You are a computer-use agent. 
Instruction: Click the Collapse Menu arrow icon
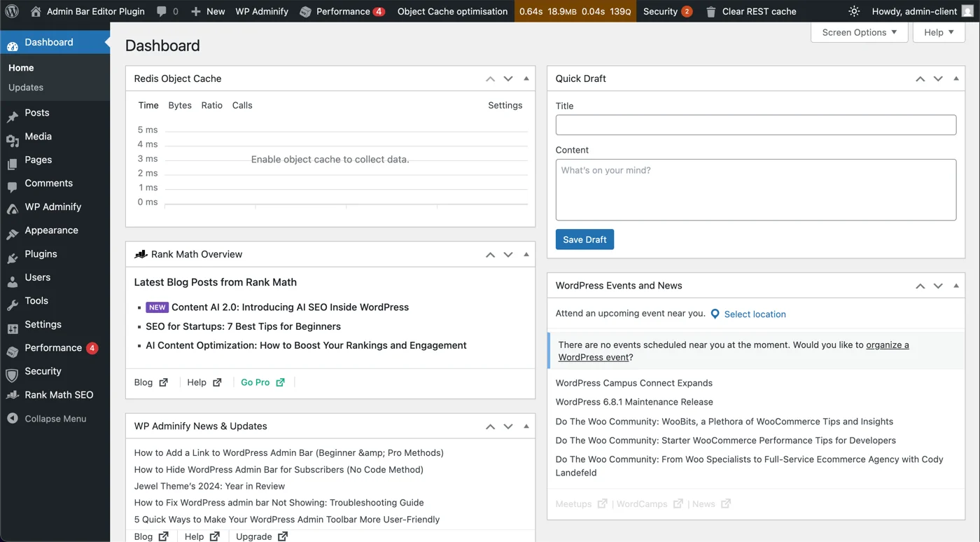pyautogui.click(x=13, y=419)
